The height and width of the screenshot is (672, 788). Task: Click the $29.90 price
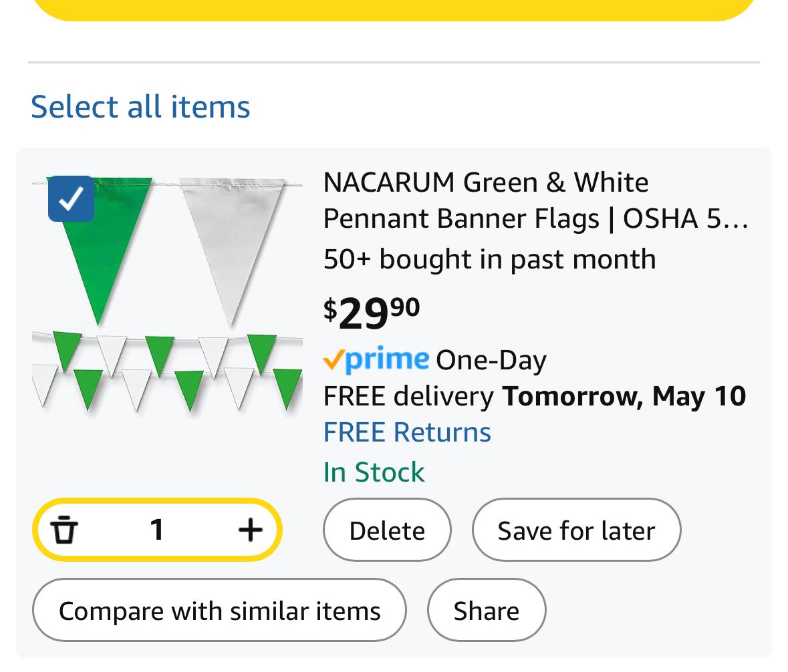372,312
